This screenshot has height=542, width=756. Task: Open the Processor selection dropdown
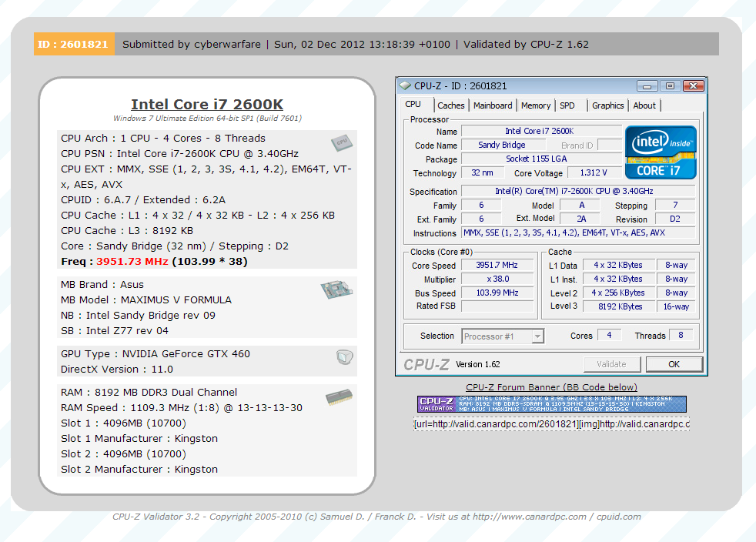pos(503,336)
